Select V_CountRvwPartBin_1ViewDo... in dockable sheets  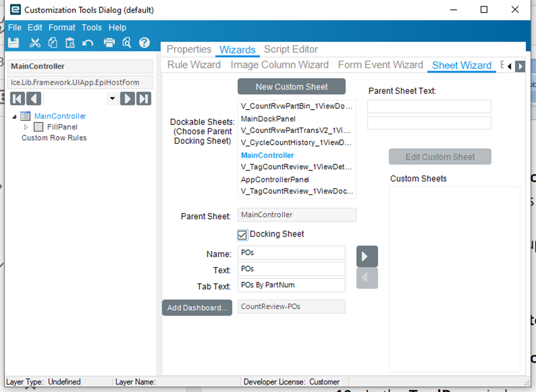[296, 106]
